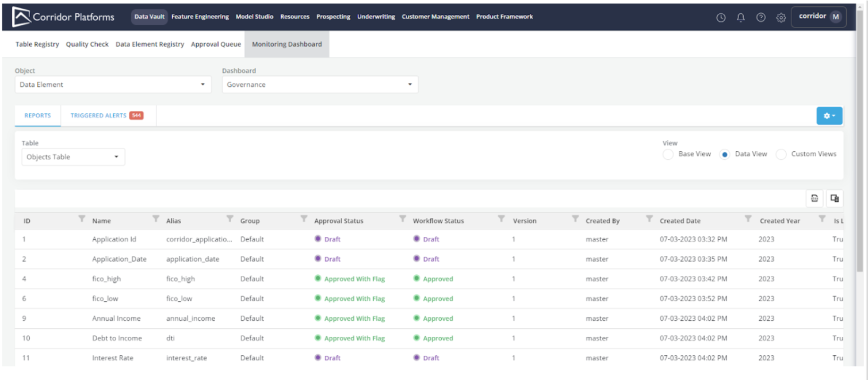Open the Object dropdown showing Data Element
The height and width of the screenshot is (380, 868).
tap(112, 85)
